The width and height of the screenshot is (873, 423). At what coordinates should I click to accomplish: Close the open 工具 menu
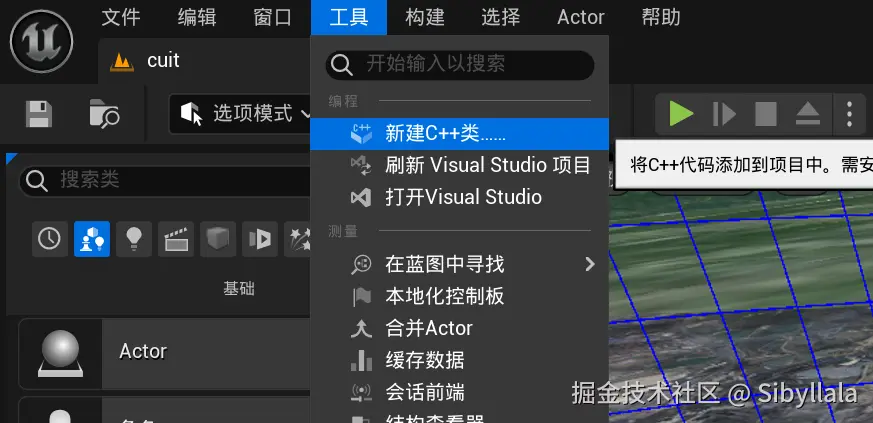point(349,17)
